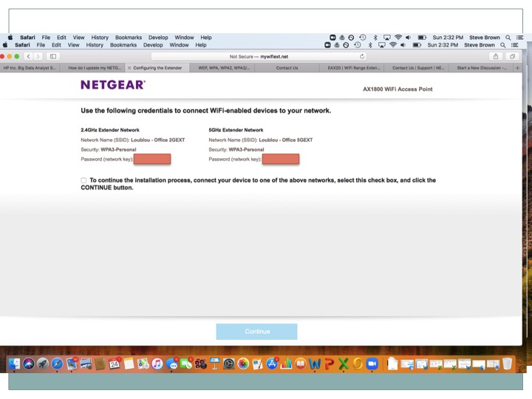Viewport: 532px width, 399px height.
Task: Click the '2.4GHz Extender Network' heading
Action: 110,130
